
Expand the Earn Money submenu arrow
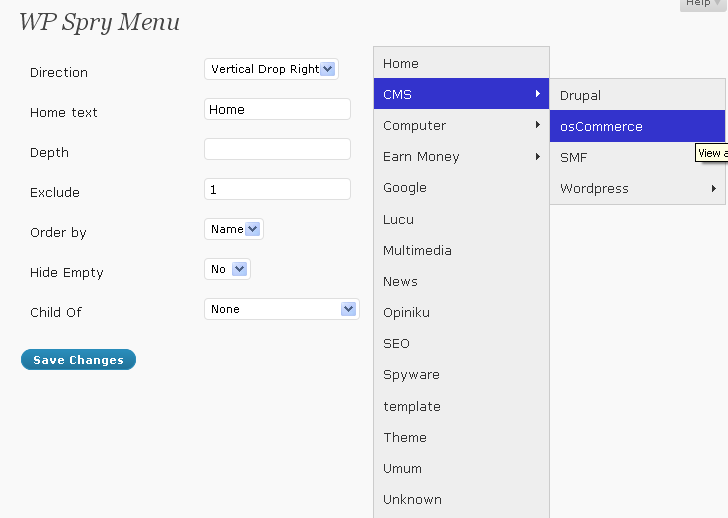pos(538,156)
